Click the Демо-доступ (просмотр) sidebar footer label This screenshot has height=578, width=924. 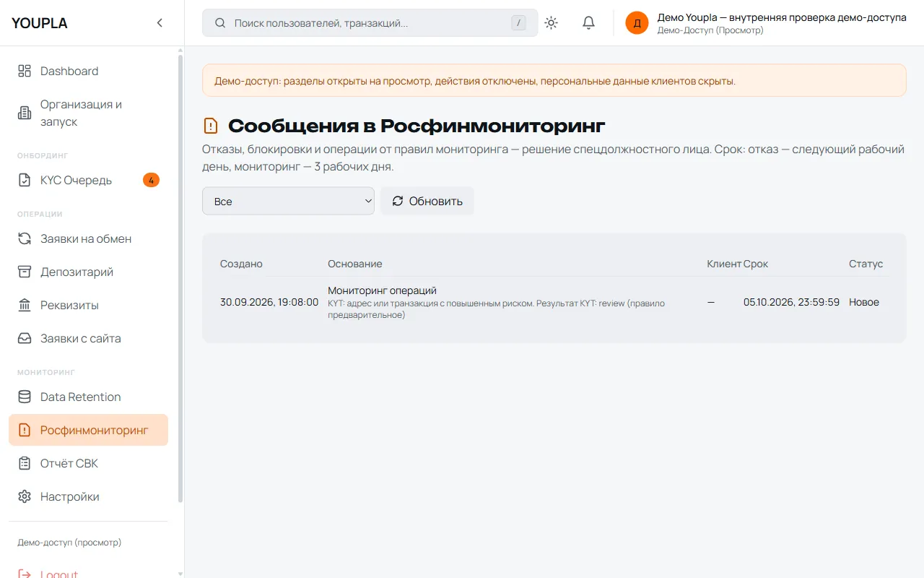[x=69, y=542]
